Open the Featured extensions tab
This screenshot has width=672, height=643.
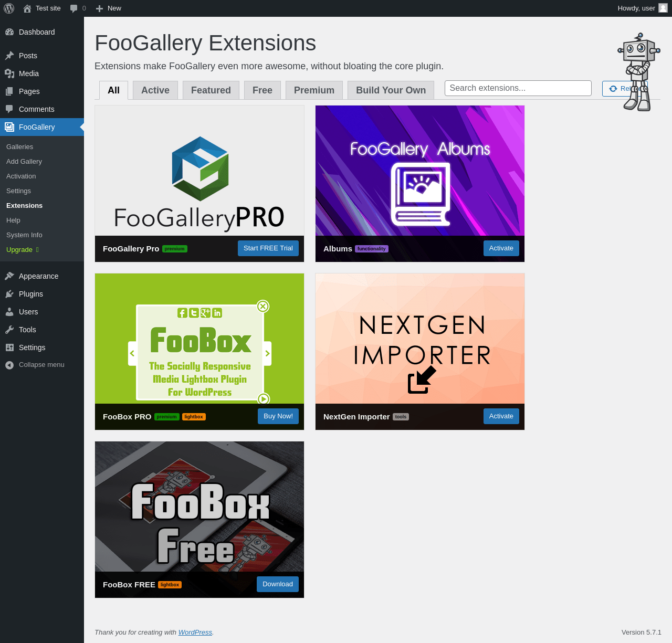(211, 90)
